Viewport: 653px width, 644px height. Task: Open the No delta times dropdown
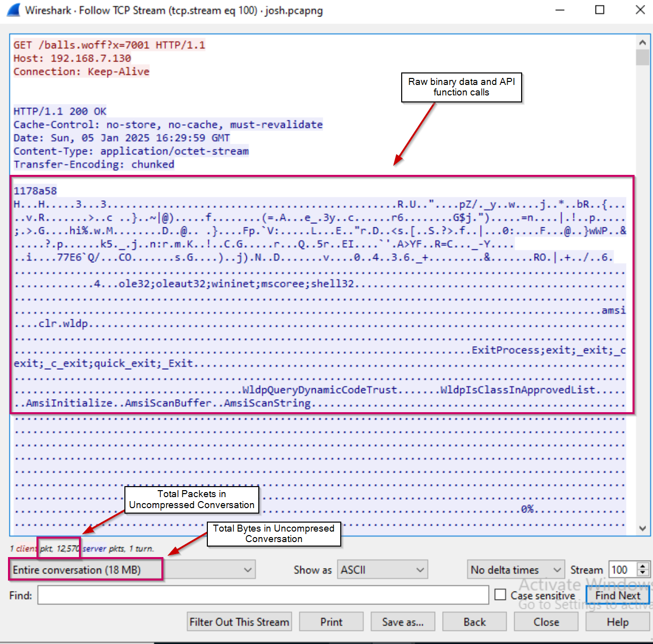516,570
